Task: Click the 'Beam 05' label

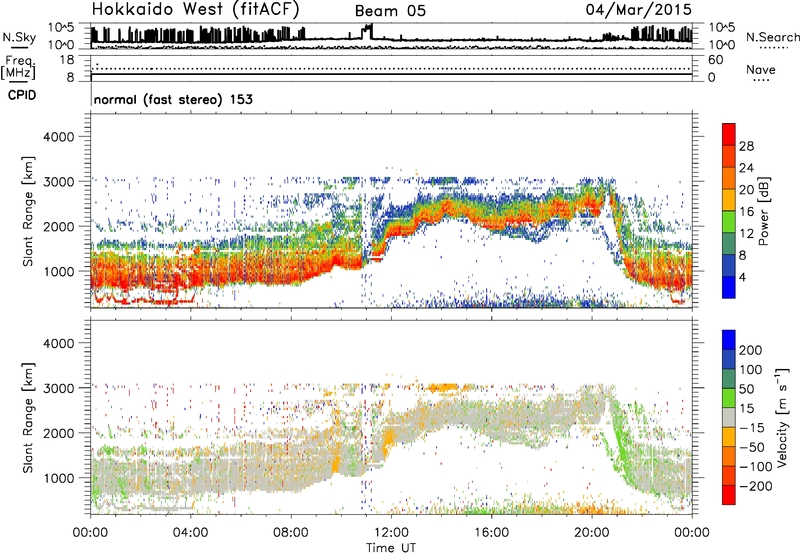Action: (390, 11)
